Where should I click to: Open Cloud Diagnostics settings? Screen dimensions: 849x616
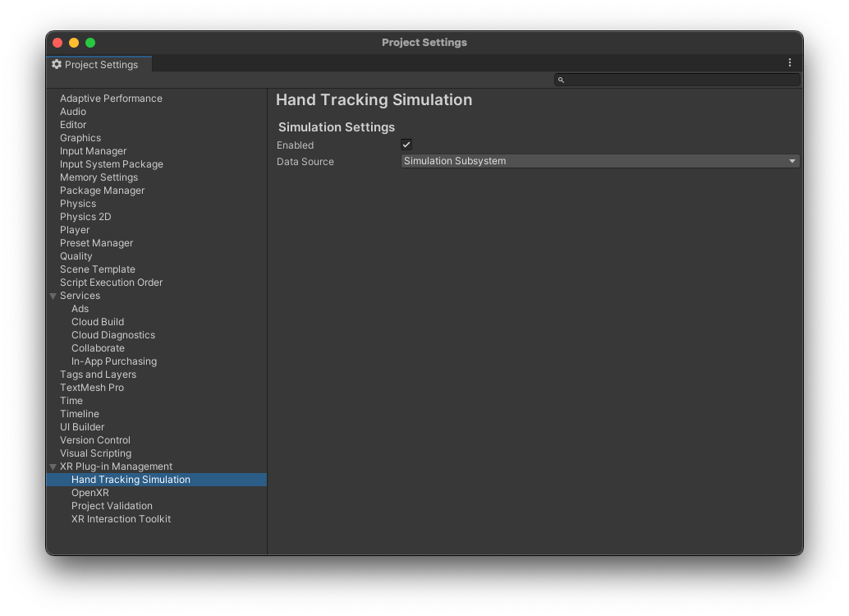[x=113, y=335]
